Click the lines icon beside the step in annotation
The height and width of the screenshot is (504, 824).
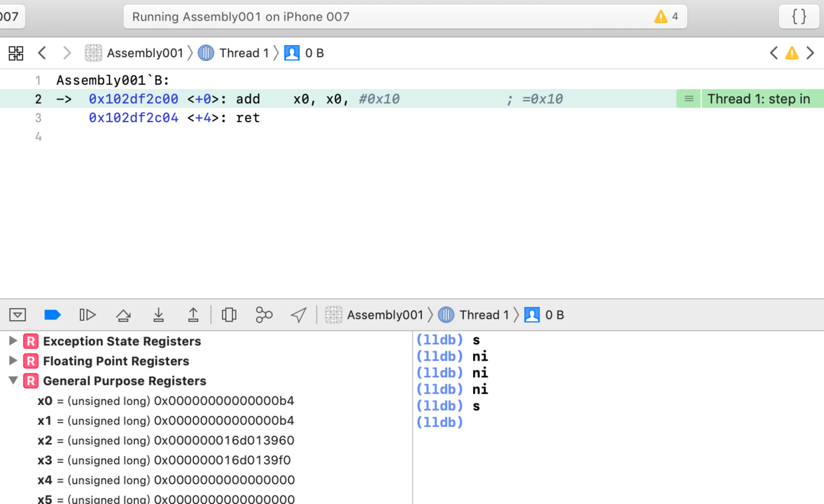[x=688, y=99]
